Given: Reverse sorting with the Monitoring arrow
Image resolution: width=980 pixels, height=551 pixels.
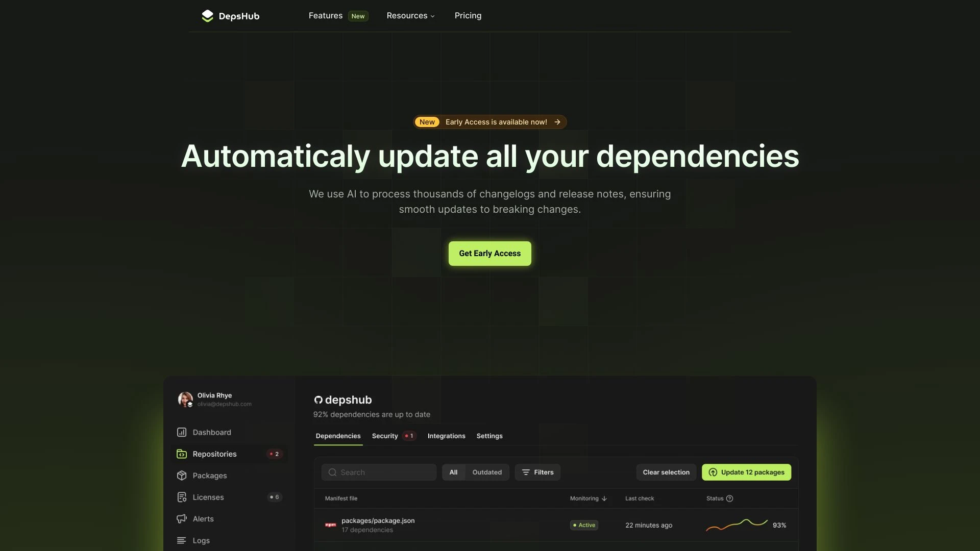Looking at the screenshot, I should pos(604,498).
